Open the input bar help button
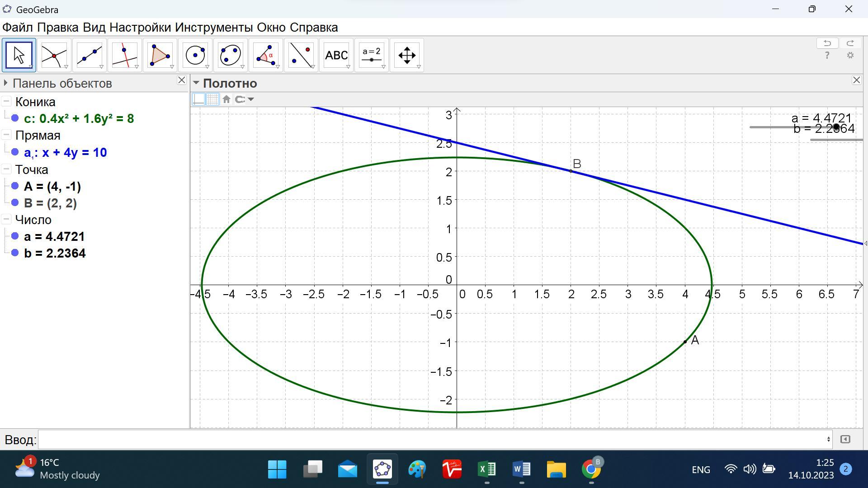Screen dimensions: 868x488 [845, 439]
